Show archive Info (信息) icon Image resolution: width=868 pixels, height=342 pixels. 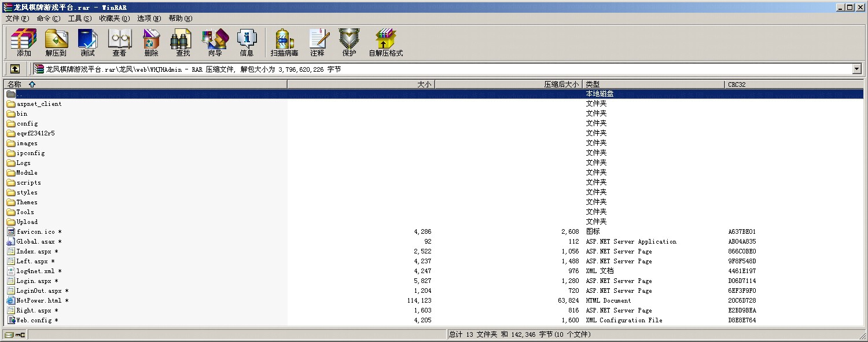coord(247,42)
